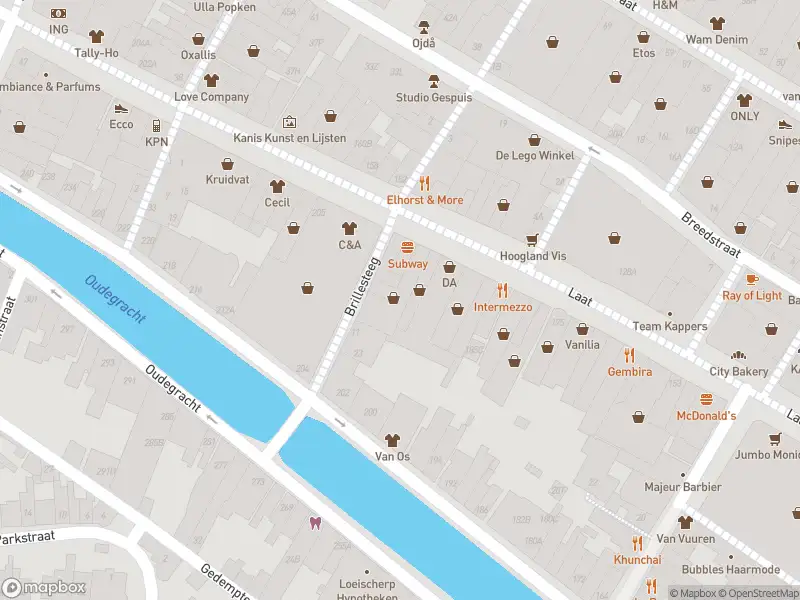The width and height of the screenshot is (800, 600).
Task: Click the Studio Gespuis lamp icon
Action: click(434, 81)
